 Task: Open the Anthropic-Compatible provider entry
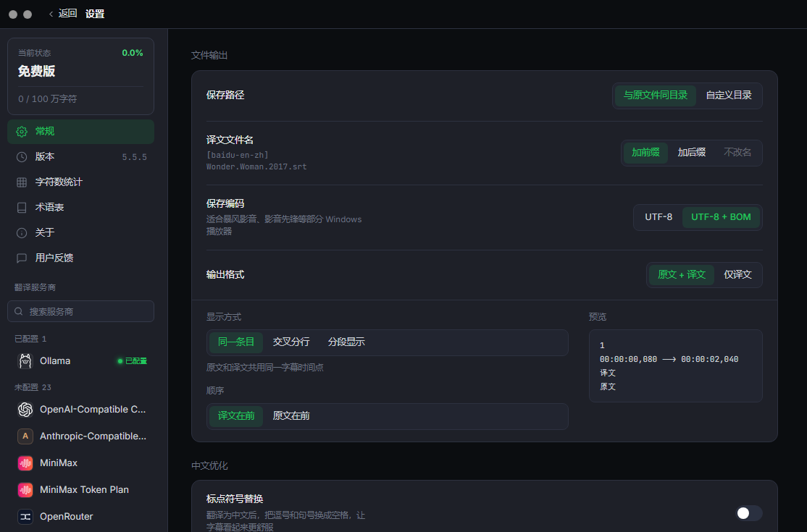point(81,436)
